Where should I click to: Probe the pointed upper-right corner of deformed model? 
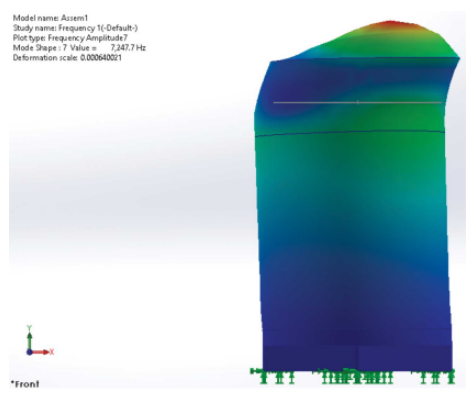[x=458, y=59]
